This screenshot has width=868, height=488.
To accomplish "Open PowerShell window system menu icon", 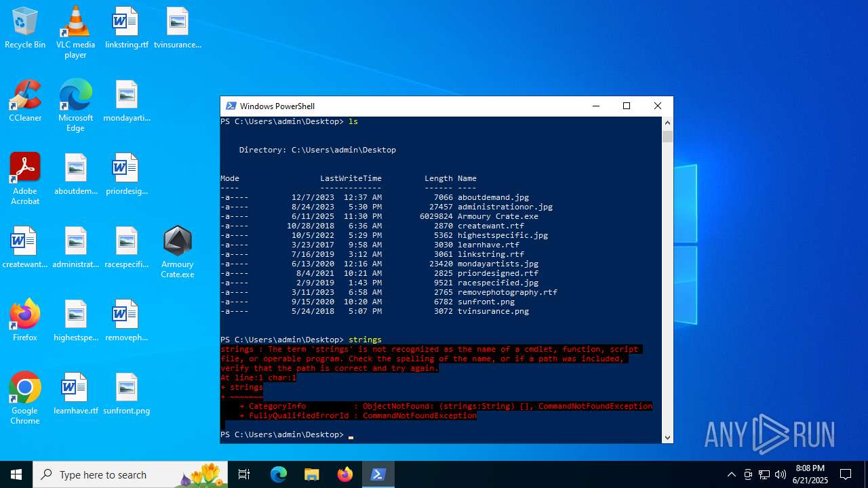I will tap(231, 106).
